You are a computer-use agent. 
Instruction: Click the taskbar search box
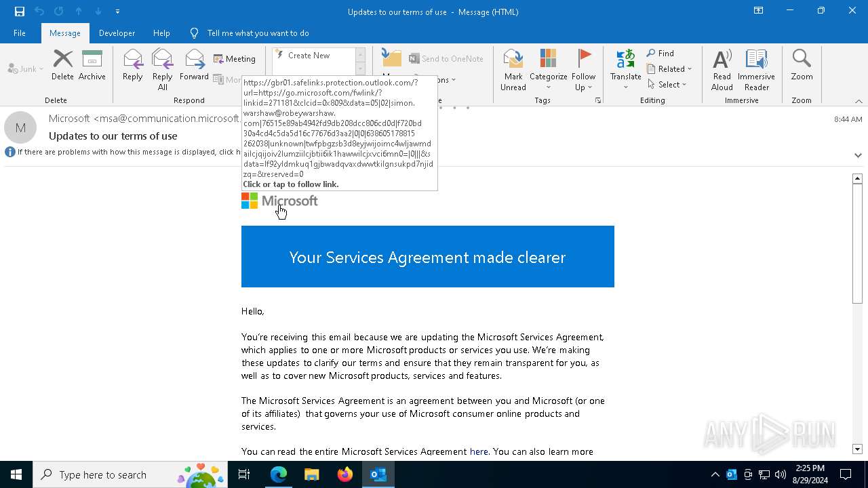point(130,474)
